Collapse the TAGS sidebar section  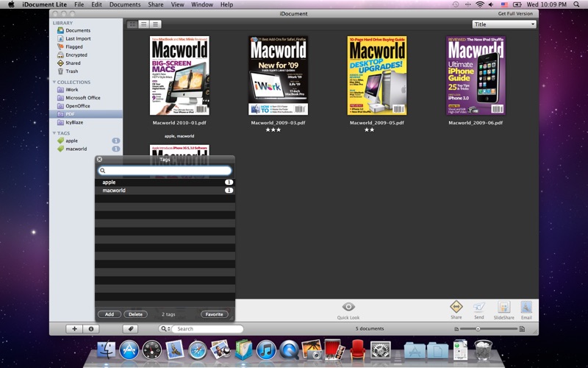click(54, 133)
